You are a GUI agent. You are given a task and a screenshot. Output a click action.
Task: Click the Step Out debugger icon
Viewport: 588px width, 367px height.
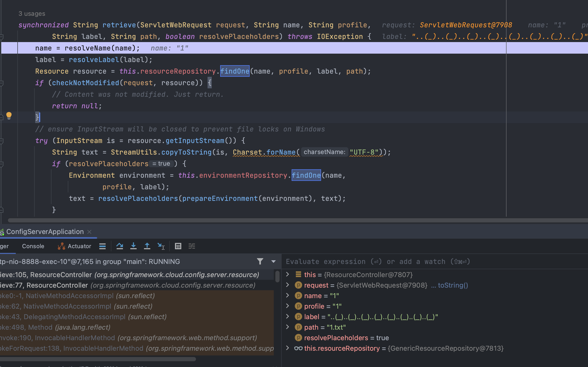click(x=147, y=246)
